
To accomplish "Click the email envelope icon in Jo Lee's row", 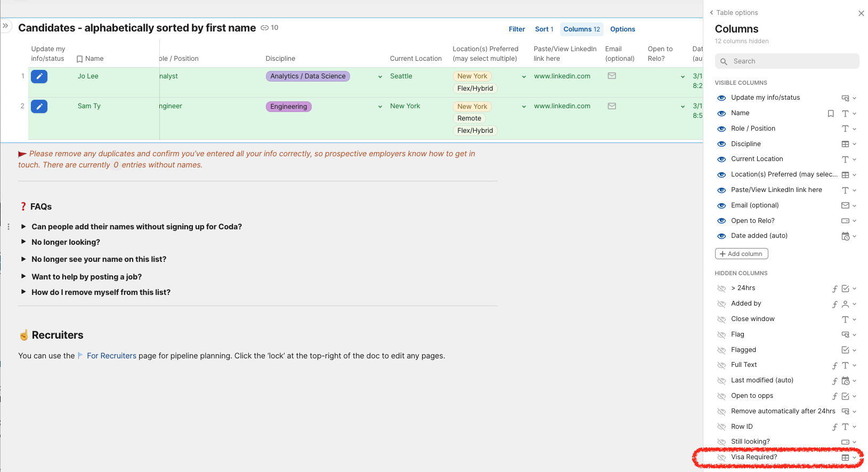I will point(612,76).
